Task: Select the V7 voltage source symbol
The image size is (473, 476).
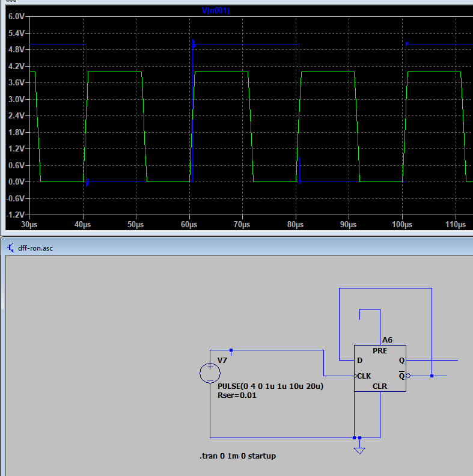Action: tap(210, 373)
